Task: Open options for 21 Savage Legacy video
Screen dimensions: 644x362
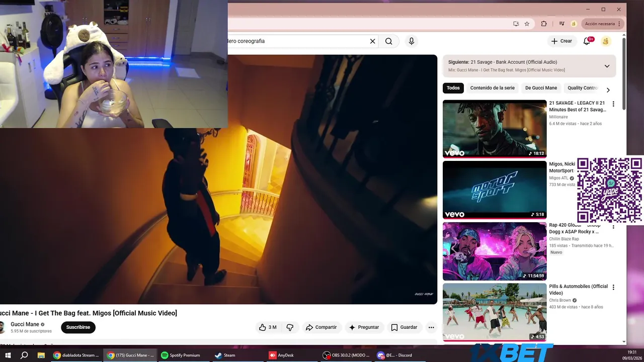Action: click(613, 104)
